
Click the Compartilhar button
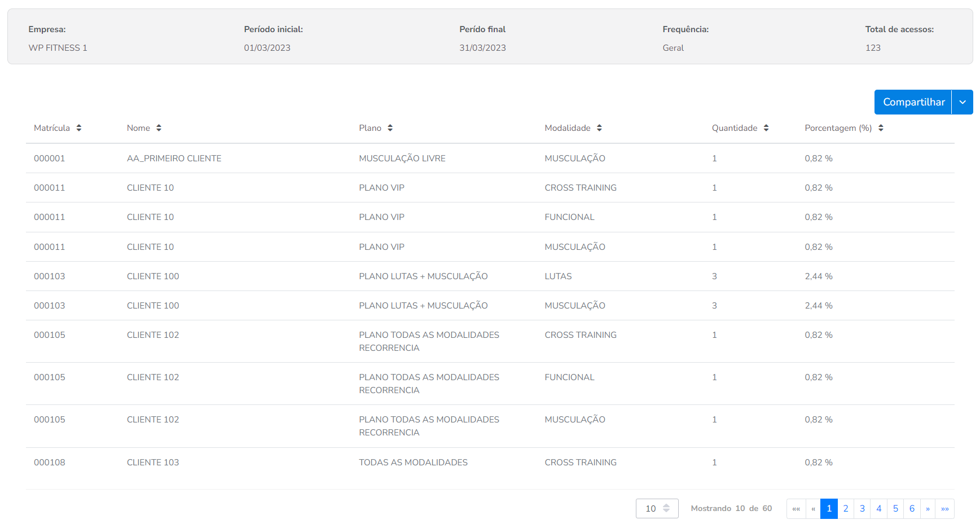click(x=913, y=102)
